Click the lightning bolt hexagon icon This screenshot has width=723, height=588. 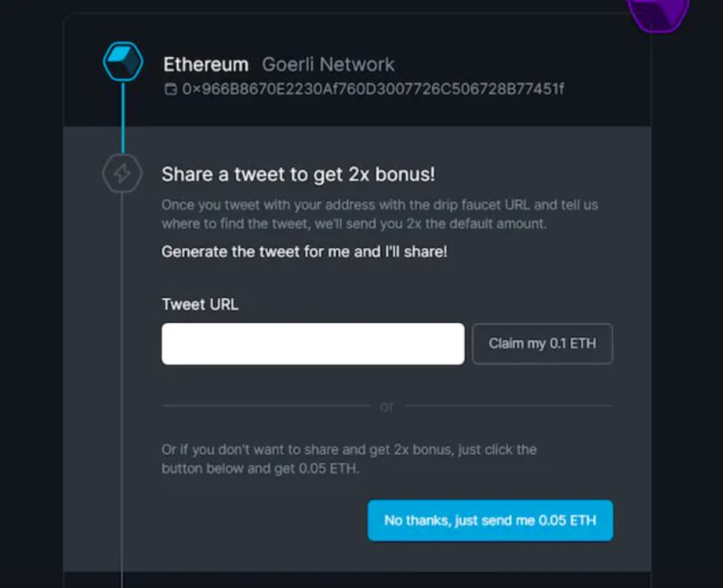[122, 174]
